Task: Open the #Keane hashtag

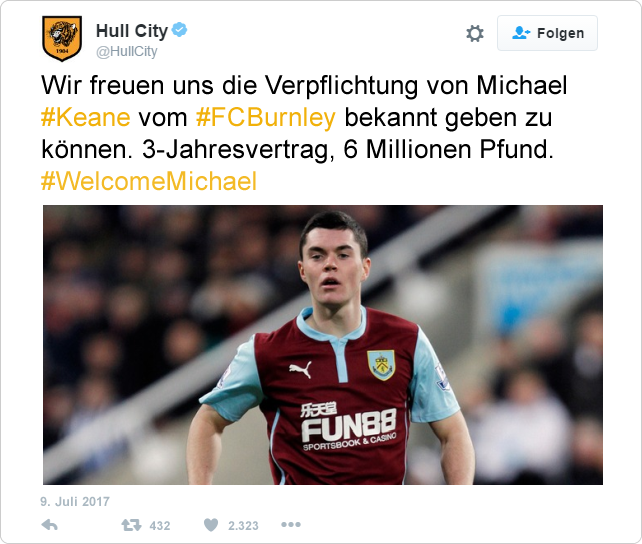Action: (x=86, y=117)
